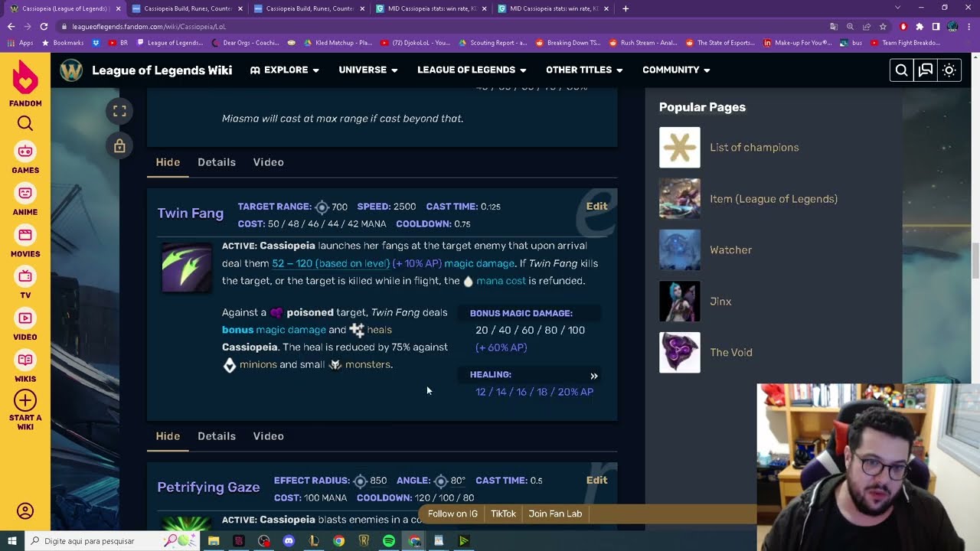The image size is (980, 551).
Task: Open the COMMUNITY dropdown menu
Action: 676,70
